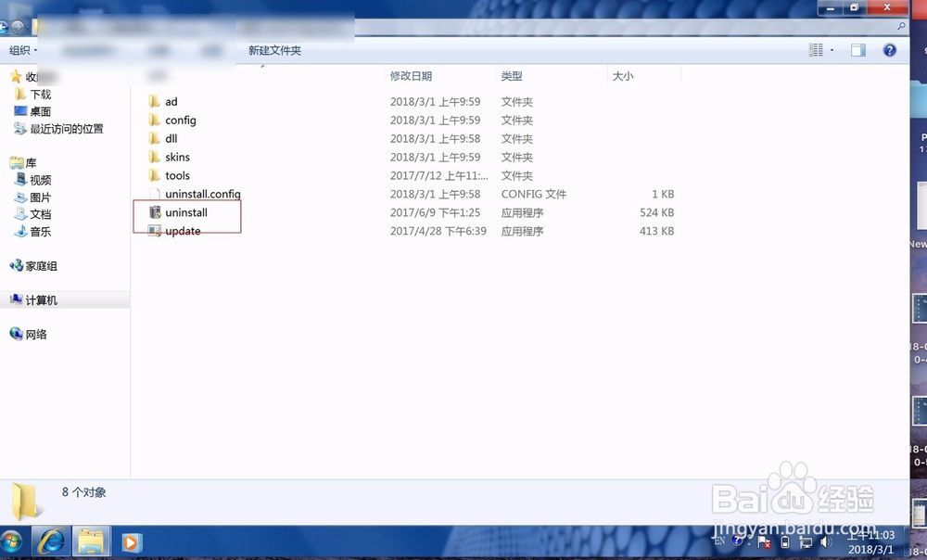
Task: Open 最近访问的位置 in navigation pane
Action: [x=58, y=128]
